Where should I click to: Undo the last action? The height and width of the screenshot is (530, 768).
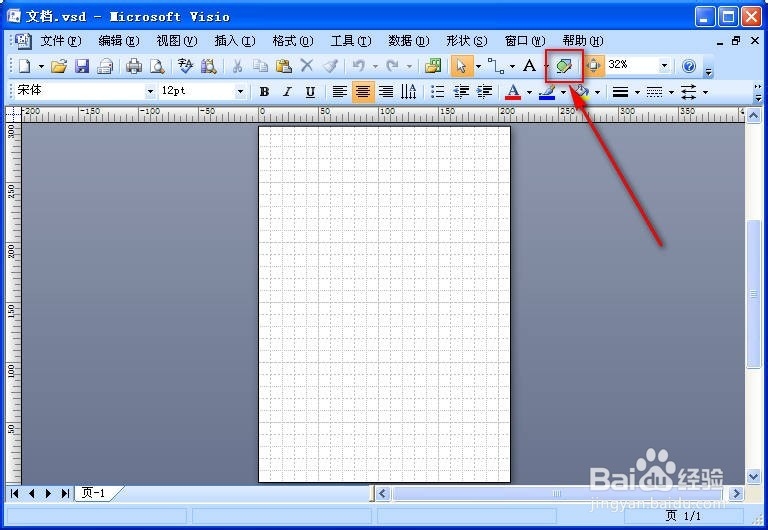(359, 66)
